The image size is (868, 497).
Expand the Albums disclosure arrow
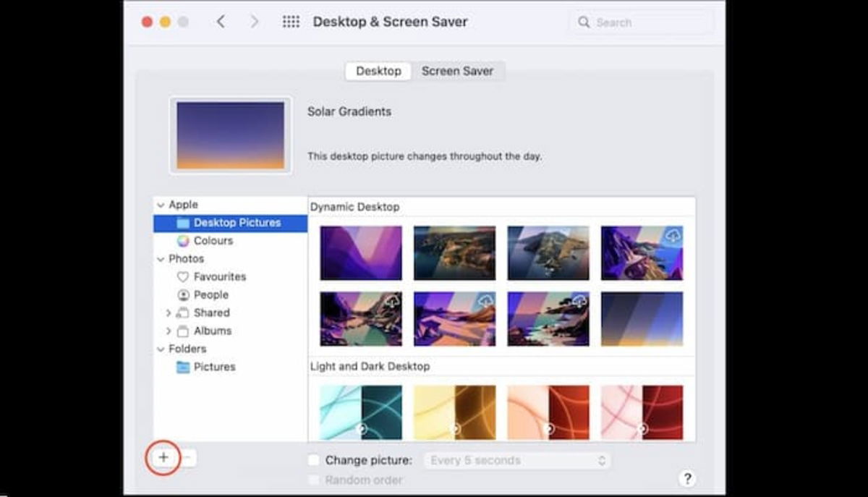pos(169,331)
